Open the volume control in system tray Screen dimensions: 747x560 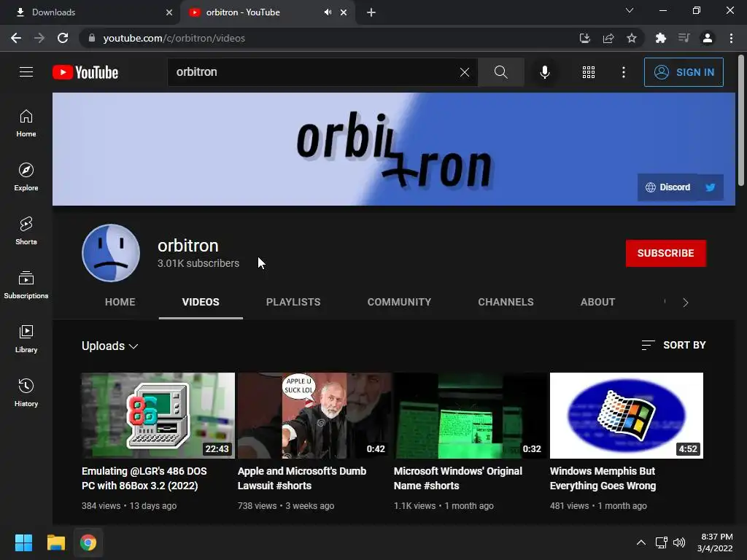tap(679, 542)
